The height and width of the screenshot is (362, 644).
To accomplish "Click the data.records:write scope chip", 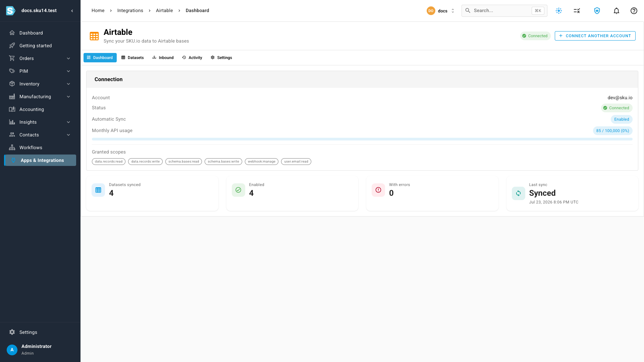I will [145, 162].
